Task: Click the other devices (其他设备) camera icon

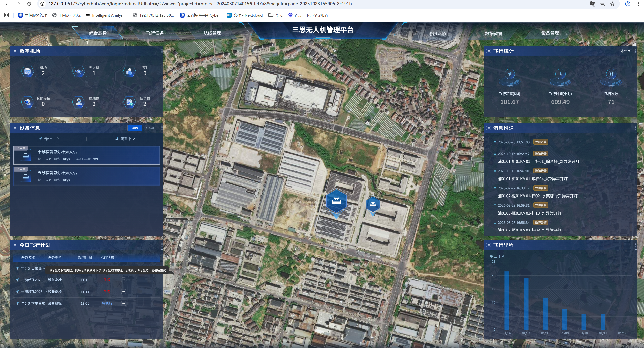Action: 28,102
